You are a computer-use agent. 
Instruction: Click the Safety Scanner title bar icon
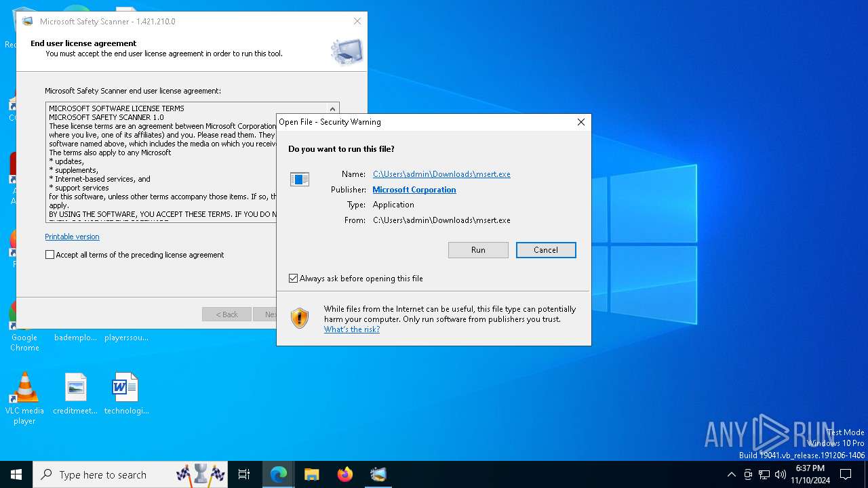(28, 21)
